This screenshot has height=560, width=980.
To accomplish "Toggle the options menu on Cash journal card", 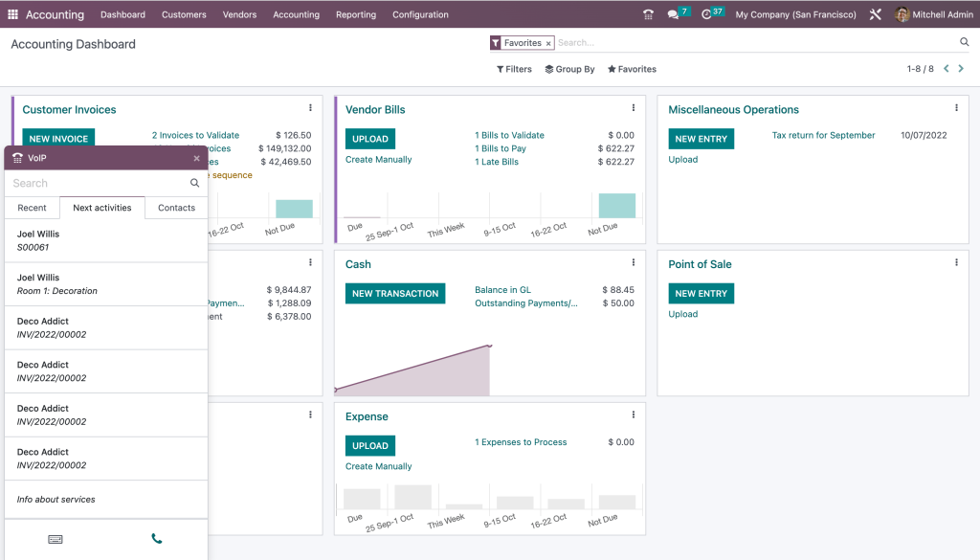I will [633, 262].
